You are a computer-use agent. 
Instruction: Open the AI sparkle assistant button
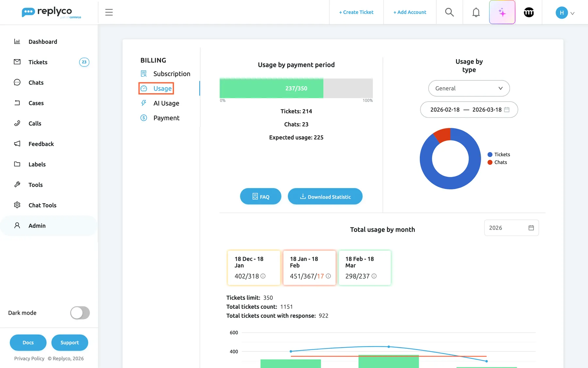pyautogui.click(x=502, y=12)
